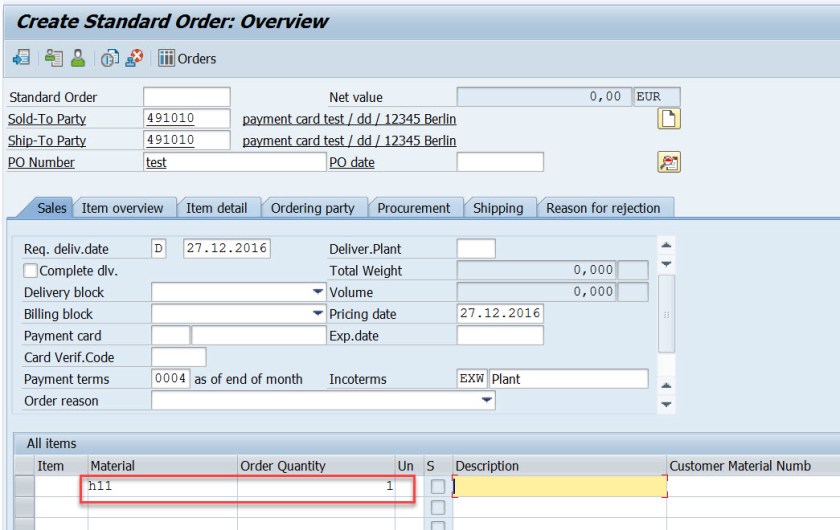Image resolution: width=840 pixels, height=530 pixels.
Task: Display sold-to party via green person icon
Action: [x=78, y=58]
